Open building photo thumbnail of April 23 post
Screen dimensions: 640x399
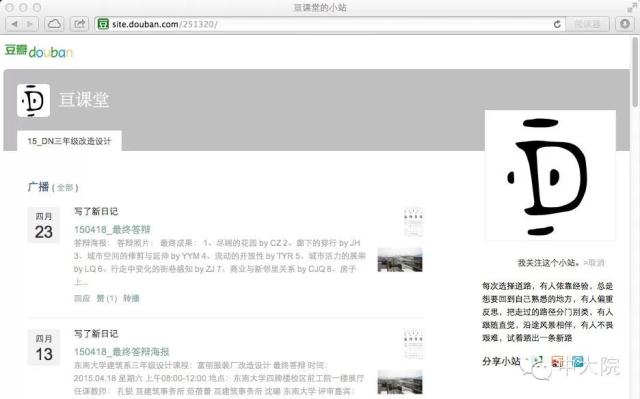coord(400,259)
